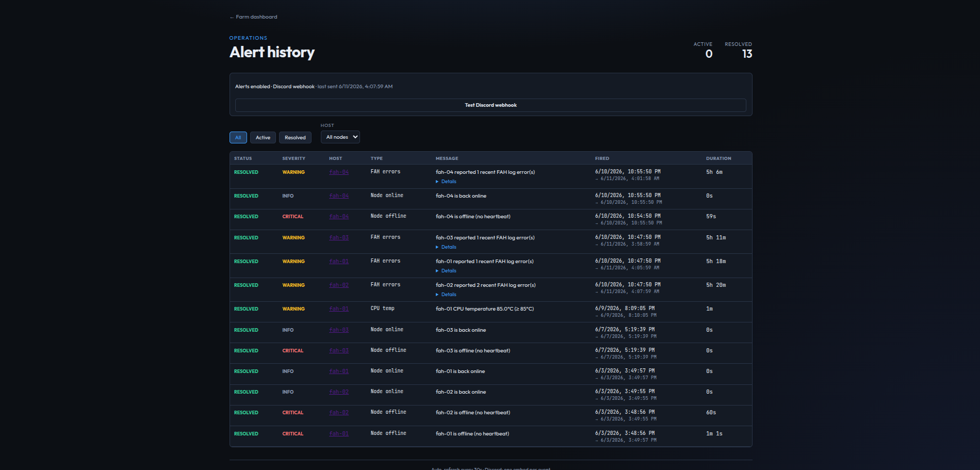Click the Test Discord webhook button
The image size is (980, 470).
(491, 105)
